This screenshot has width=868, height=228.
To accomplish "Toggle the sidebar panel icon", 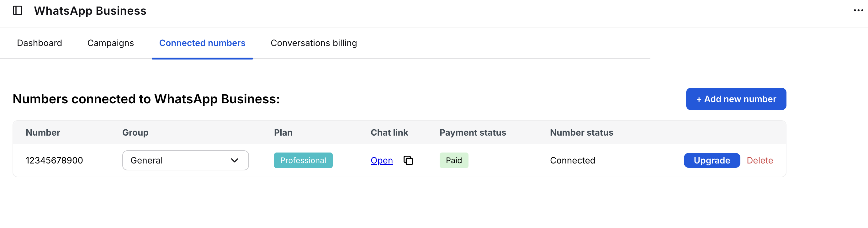I will coord(18,11).
